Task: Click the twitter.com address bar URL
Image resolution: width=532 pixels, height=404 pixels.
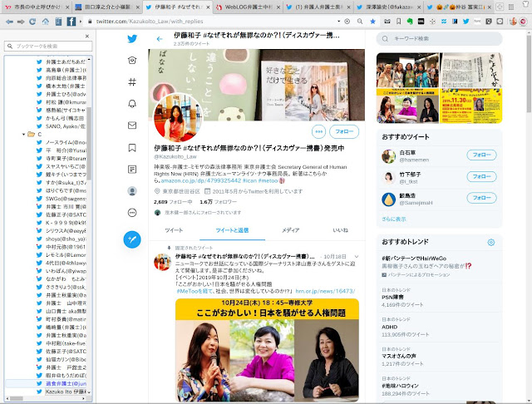Action: pyautogui.click(x=150, y=22)
